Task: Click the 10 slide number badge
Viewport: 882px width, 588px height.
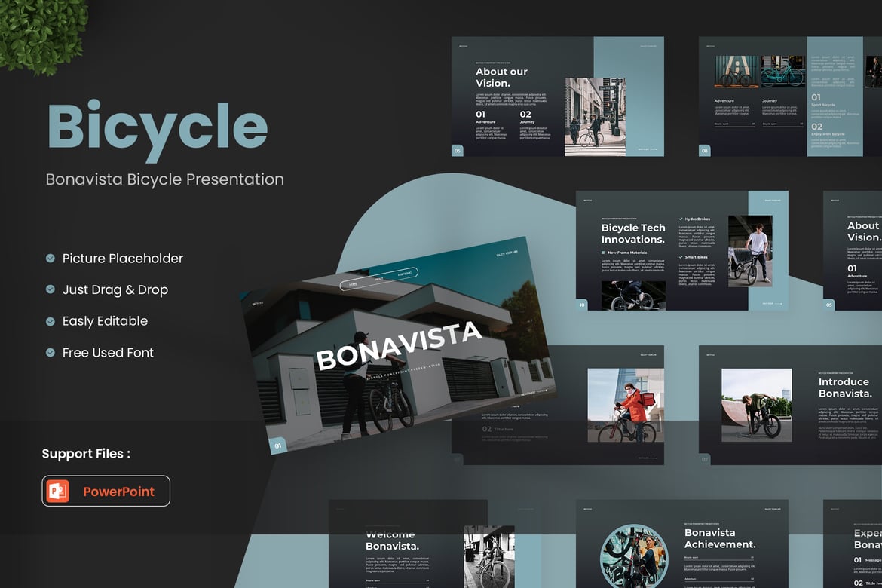Action: pyautogui.click(x=582, y=305)
